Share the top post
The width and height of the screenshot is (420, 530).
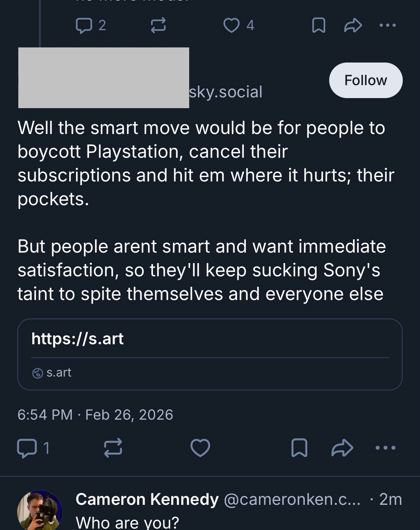pos(353,26)
